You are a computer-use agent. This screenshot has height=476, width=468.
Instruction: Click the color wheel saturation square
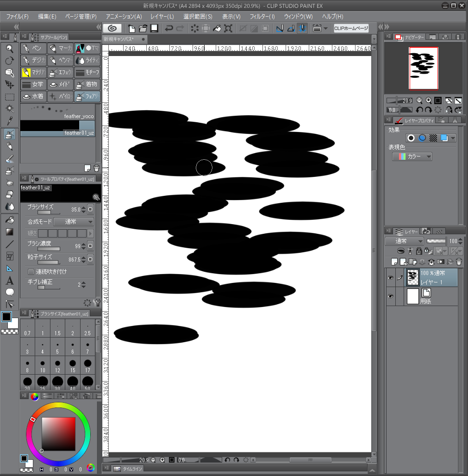click(58, 434)
